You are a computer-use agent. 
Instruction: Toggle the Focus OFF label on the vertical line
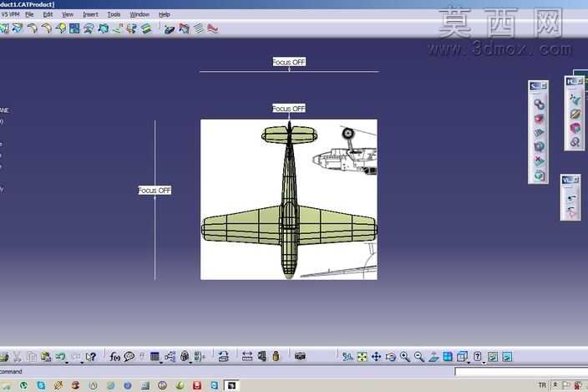[x=155, y=191]
